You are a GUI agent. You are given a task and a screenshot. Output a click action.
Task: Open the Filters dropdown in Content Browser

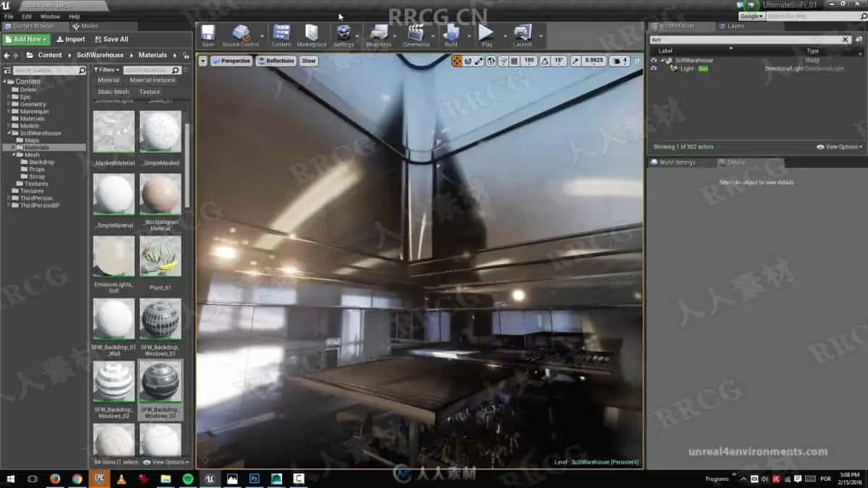coord(107,70)
